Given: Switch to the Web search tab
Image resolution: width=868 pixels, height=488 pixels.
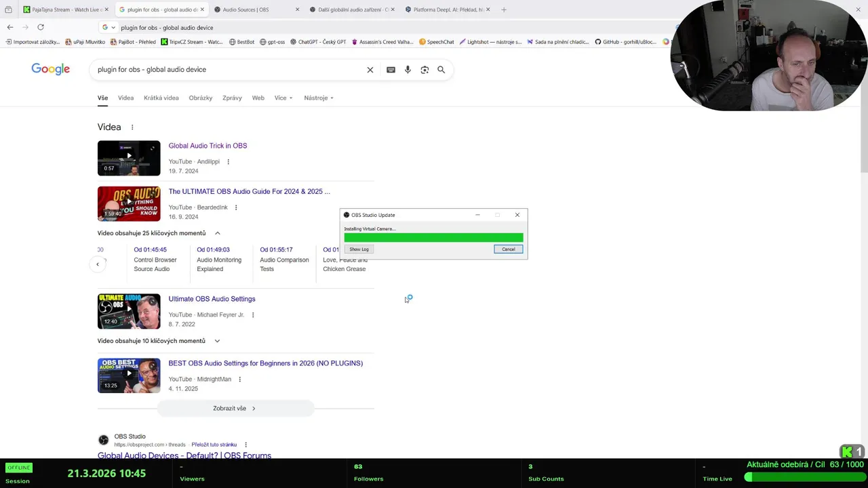Looking at the screenshot, I should click(x=258, y=98).
